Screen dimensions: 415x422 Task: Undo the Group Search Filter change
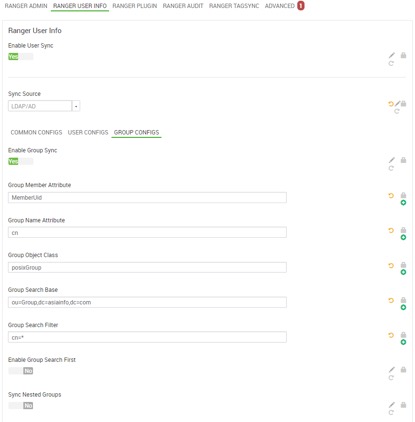coord(391,335)
